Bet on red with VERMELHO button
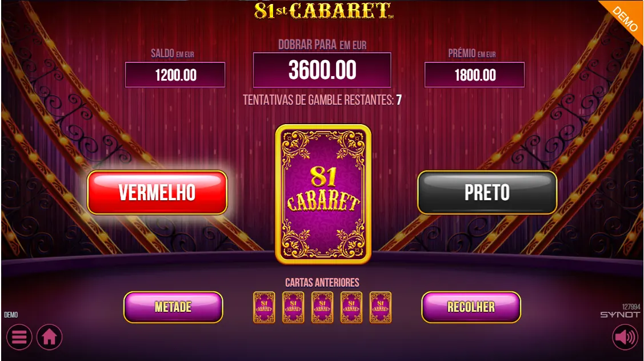 [x=157, y=192]
